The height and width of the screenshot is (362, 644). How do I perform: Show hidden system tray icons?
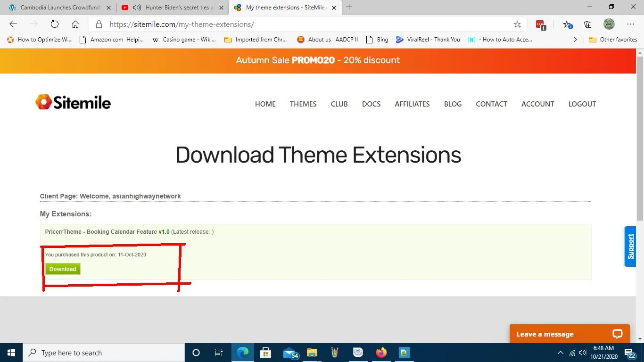point(561,353)
